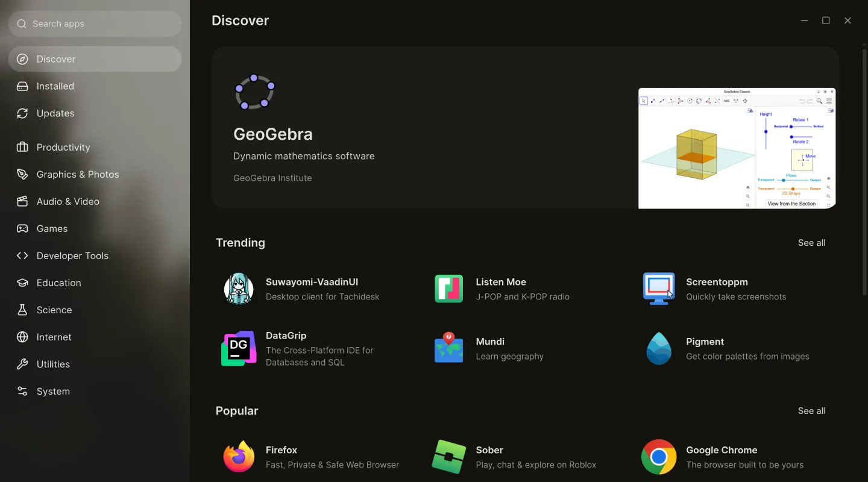Screen dimensions: 868x482
Task: Open the GeoGebra title in featured banner
Action: click(x=273, y=134)
